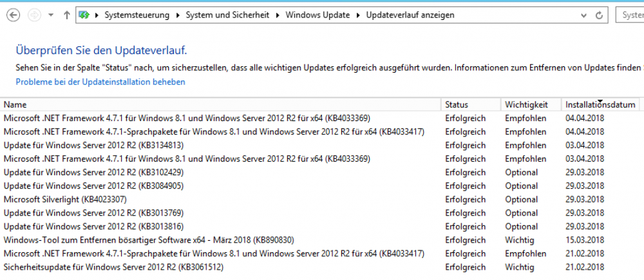Image resolution: width=644 pixels, height=280 pixels.
Task: Expand the address bar history dropdown
Action: (582, 15)
